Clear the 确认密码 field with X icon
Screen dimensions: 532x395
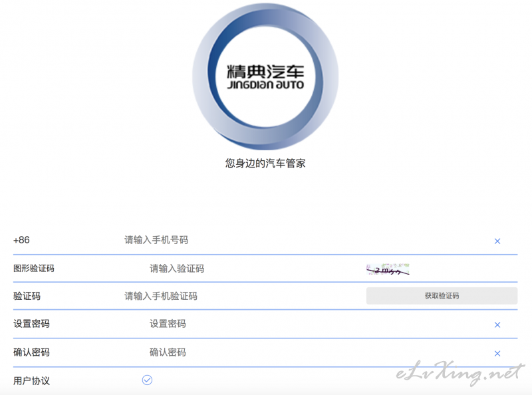tap(497, 353)
